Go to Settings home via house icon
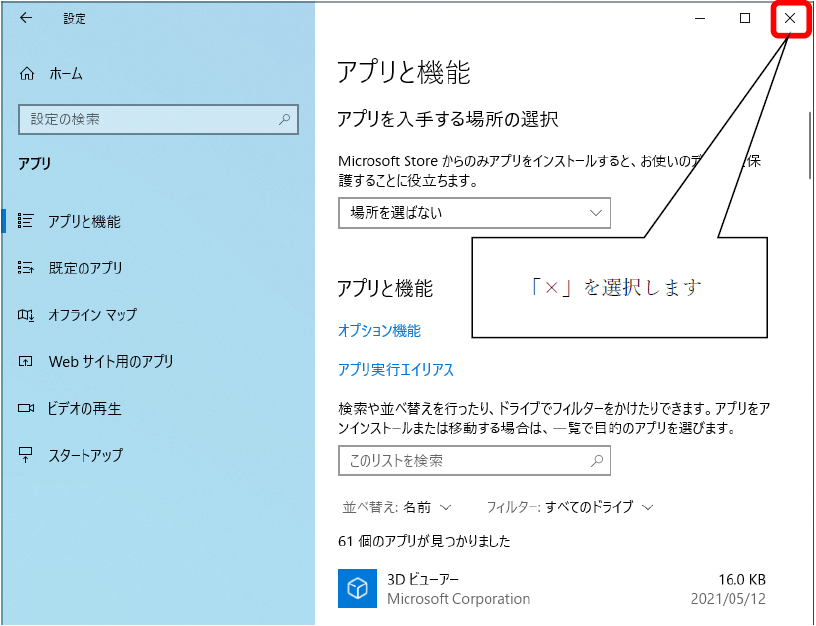Viewport: 816px width, 626px height. [x=27, y=74]
